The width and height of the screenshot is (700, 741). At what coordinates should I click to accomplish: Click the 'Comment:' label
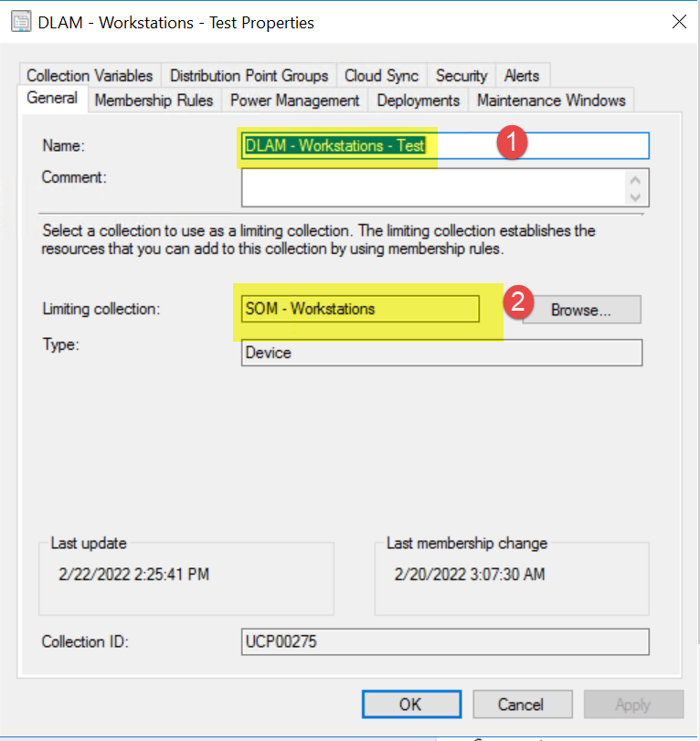pyautogui.click(x=74, y=177)
